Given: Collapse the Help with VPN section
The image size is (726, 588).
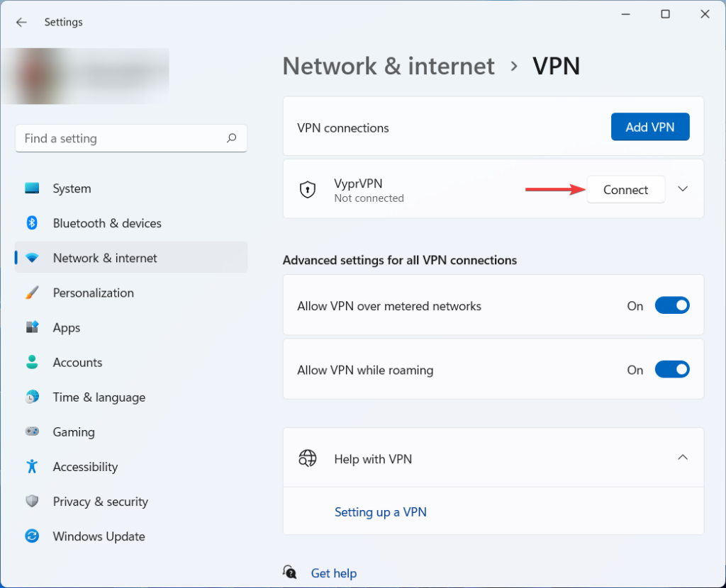Looking at the screenshot, I should coord(683,458).
